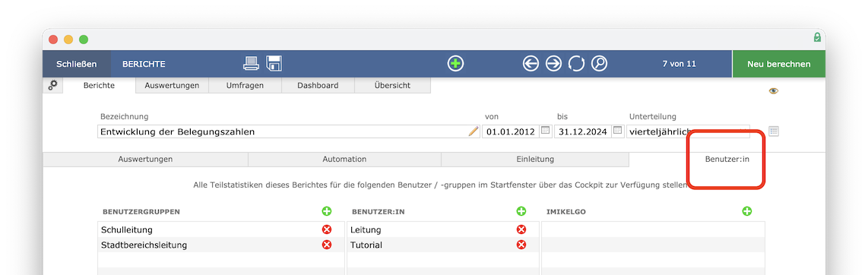The width and height of the screenshot is (868, 275).
Task: Add entry to imikelGO list
Action: point(746,211)
